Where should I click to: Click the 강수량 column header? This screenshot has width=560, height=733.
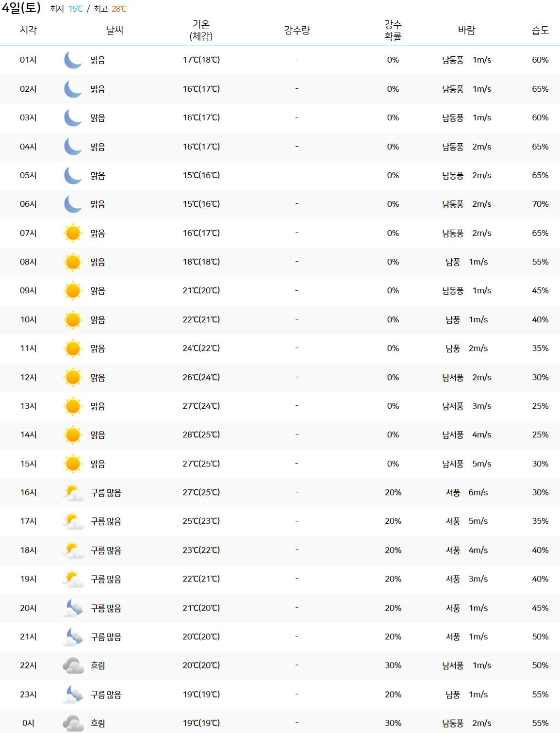[x=297, y=30]
